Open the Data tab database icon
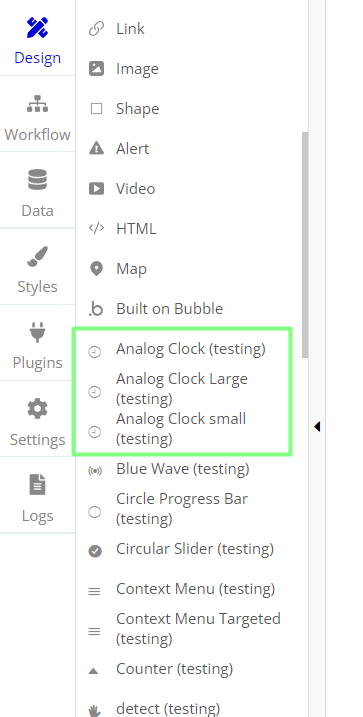363x717 pixels. (x=37, y=179)
